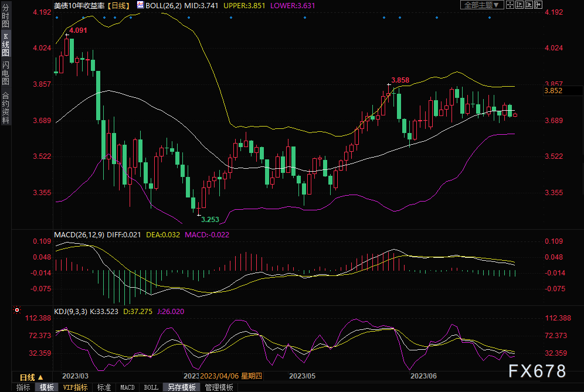The image size is (584, 392).
Task: Switch to the 分时图 side tab
Action: coord(5,16)
